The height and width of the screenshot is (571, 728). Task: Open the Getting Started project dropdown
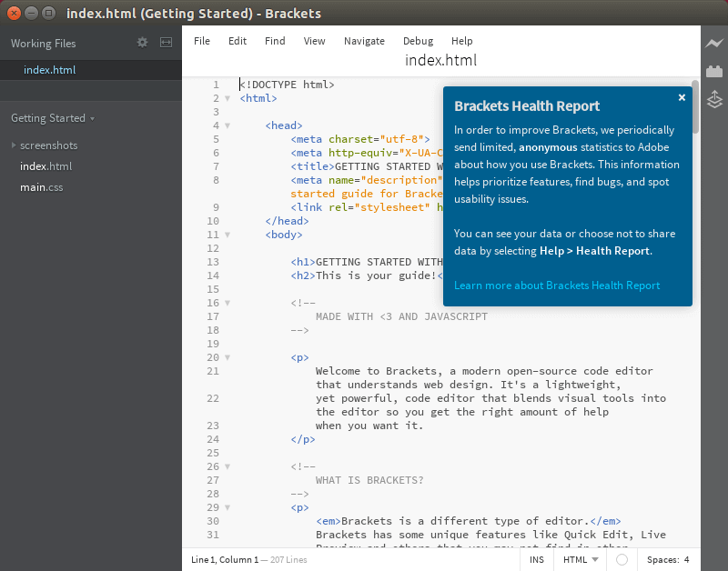(x=53, y=118)
